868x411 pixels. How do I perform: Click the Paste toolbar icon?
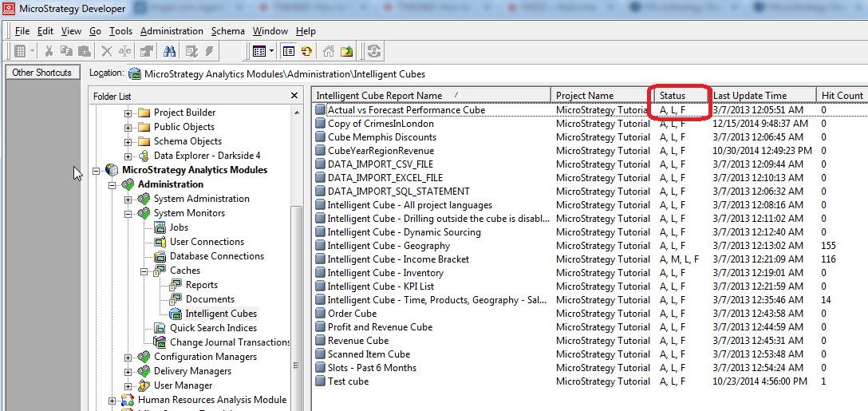[84, 51]
